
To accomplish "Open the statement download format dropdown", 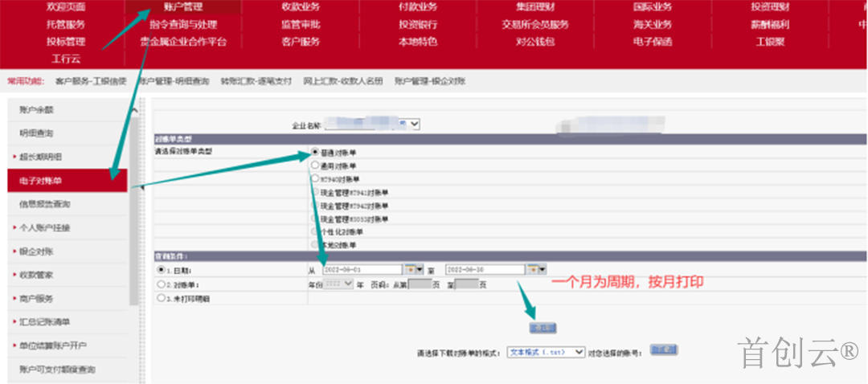I will click(547, 352).
